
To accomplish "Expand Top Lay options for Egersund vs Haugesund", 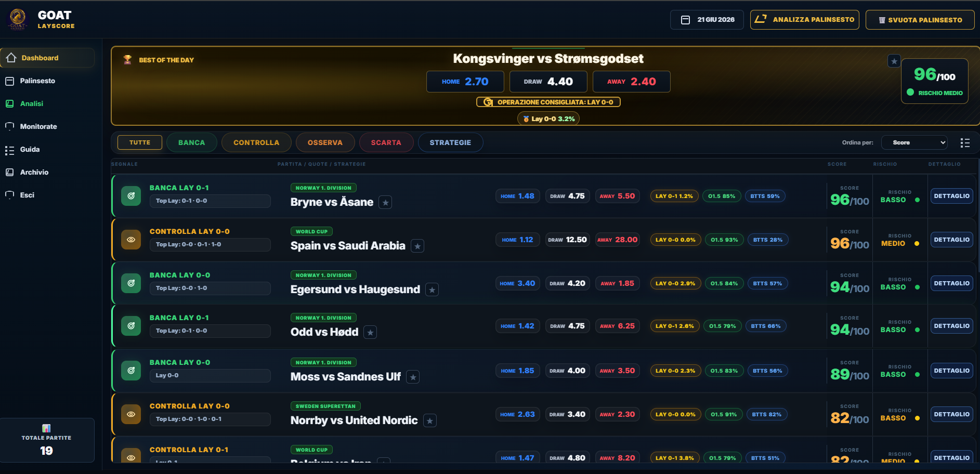I will coord(210,288).
